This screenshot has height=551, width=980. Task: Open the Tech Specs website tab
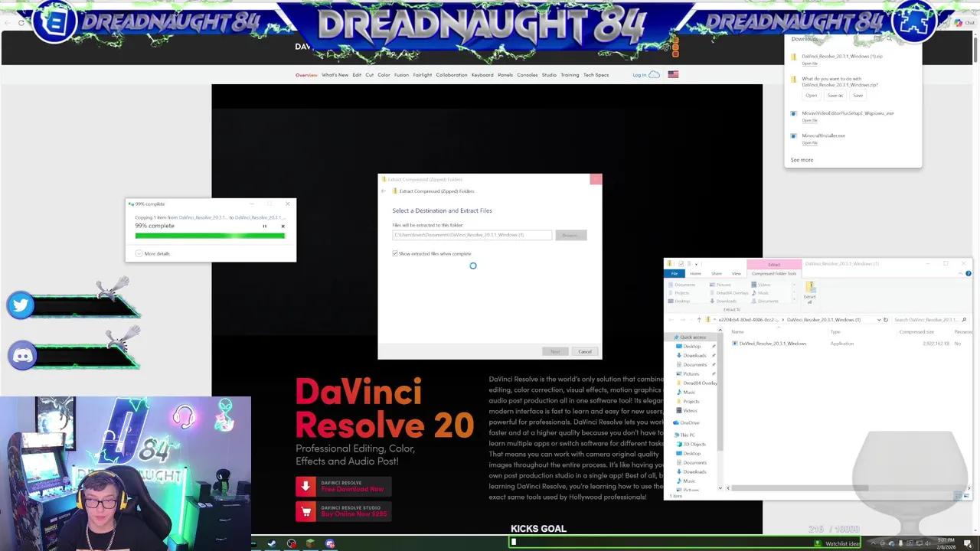click(x=596, y=75)
